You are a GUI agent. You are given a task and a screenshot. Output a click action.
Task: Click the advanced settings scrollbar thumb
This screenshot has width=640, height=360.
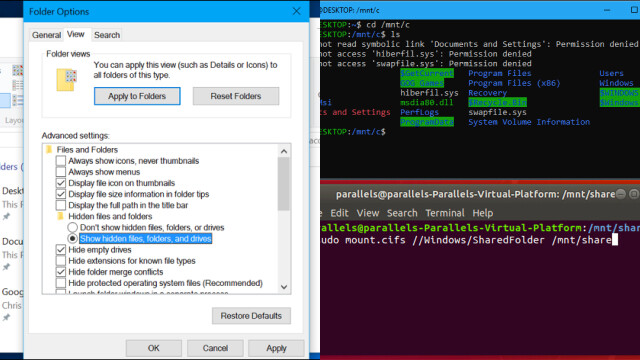tap(284, 184)
